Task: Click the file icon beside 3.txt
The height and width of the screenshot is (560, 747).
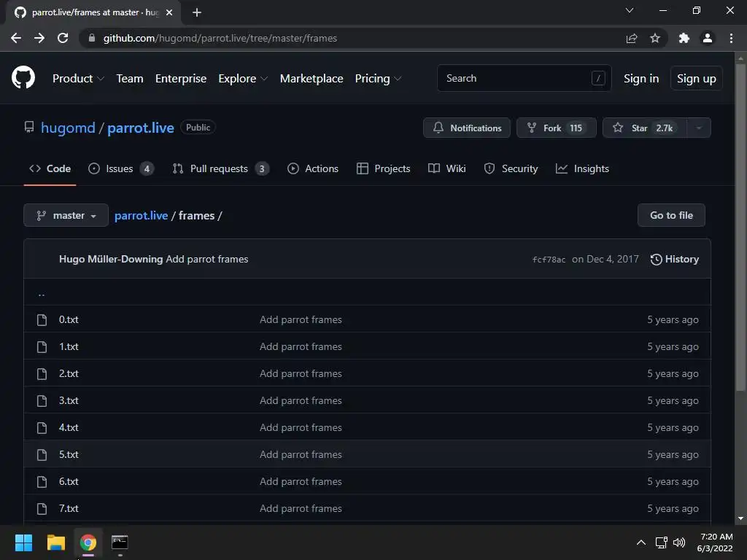Action: pyautogui.click(x=42, y=401)
